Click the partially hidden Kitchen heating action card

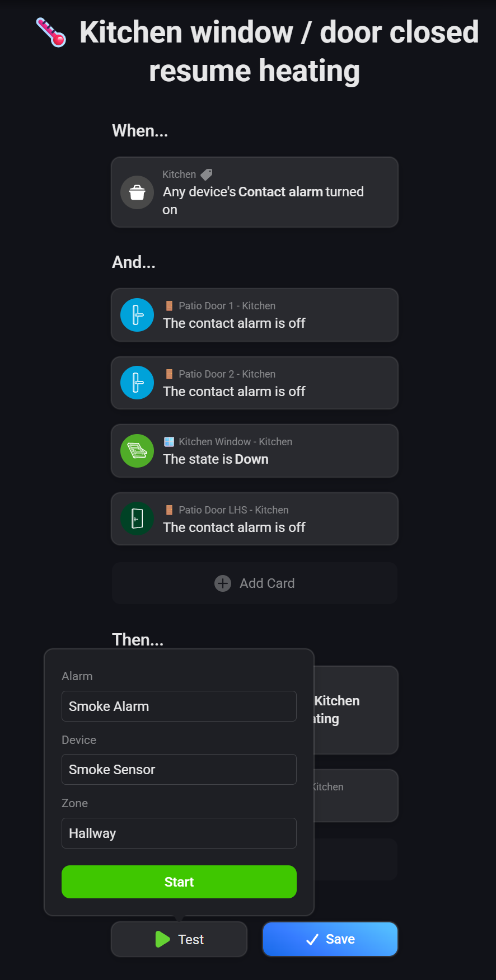355,709
